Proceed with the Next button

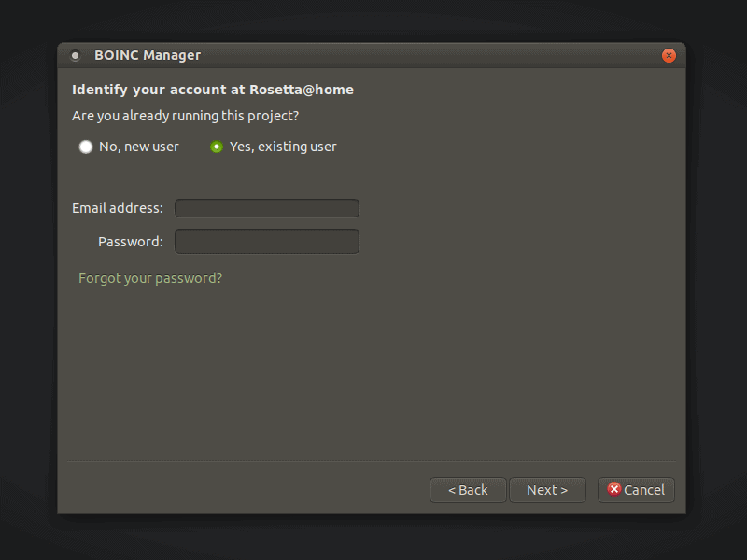(547, 490)
